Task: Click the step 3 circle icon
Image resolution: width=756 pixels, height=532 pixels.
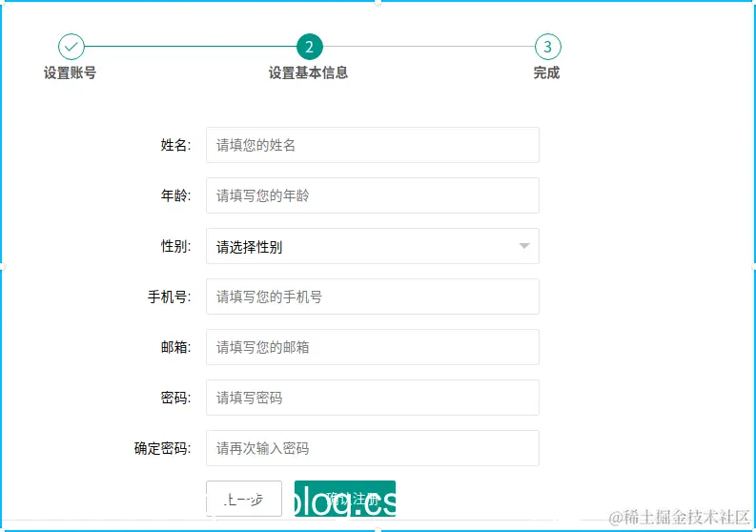Action: point(548,47)
